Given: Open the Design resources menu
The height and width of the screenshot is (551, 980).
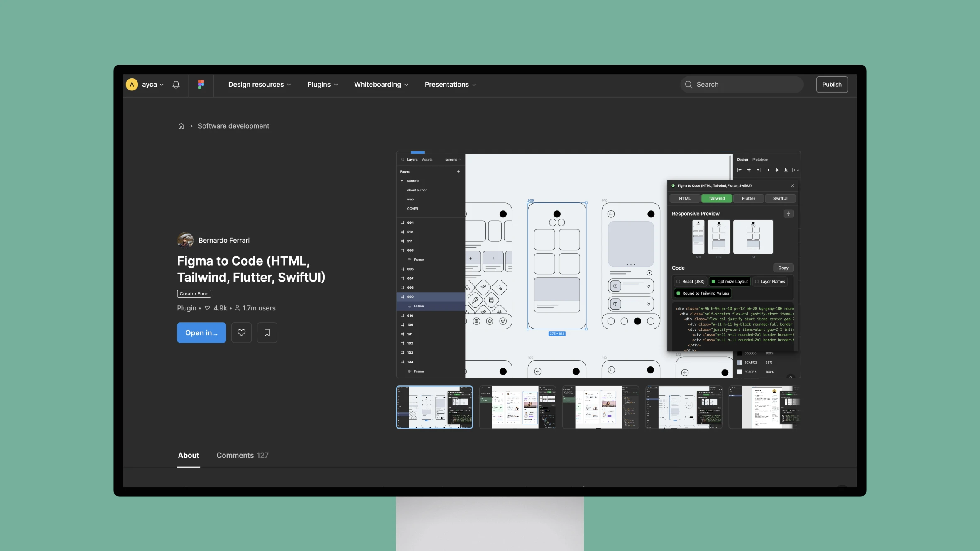Looking at the screenshot, I should pyautogui.click(x=260, y=85).
